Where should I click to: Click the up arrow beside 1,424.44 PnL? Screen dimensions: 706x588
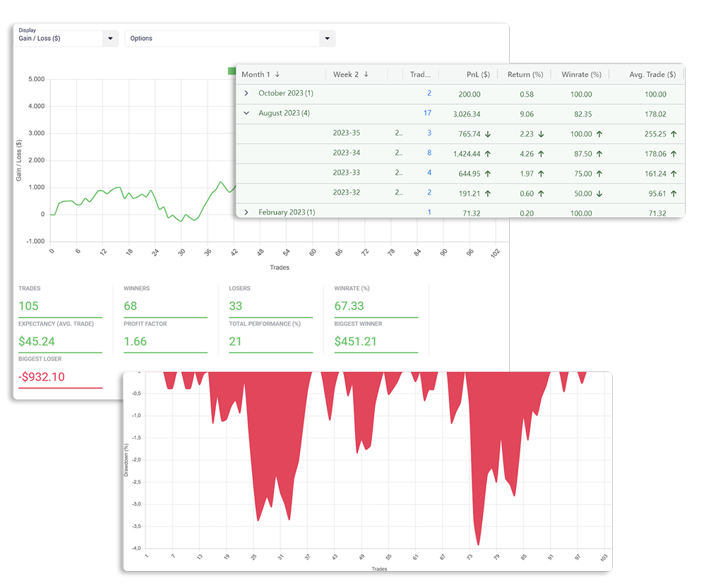tap(487, 152)
